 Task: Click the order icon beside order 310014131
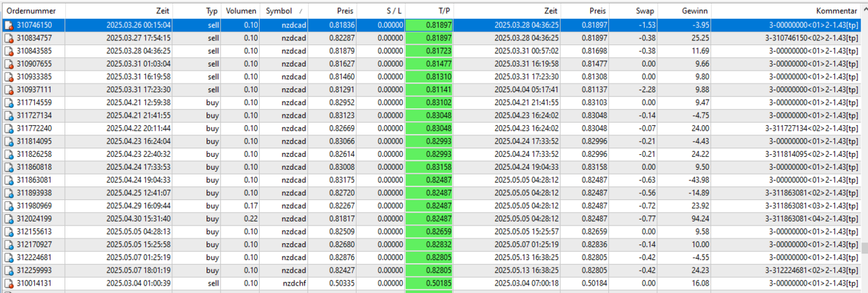(9, 283)
